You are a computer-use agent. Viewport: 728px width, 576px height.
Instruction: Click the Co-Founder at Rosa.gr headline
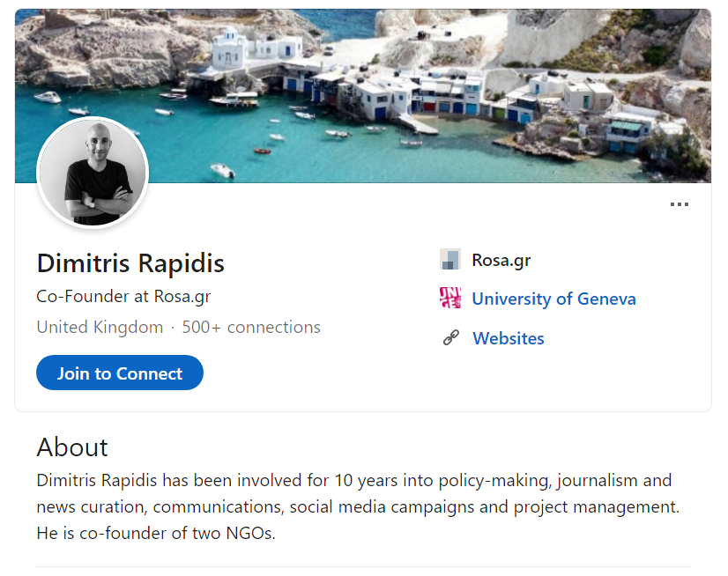(123, 297)
